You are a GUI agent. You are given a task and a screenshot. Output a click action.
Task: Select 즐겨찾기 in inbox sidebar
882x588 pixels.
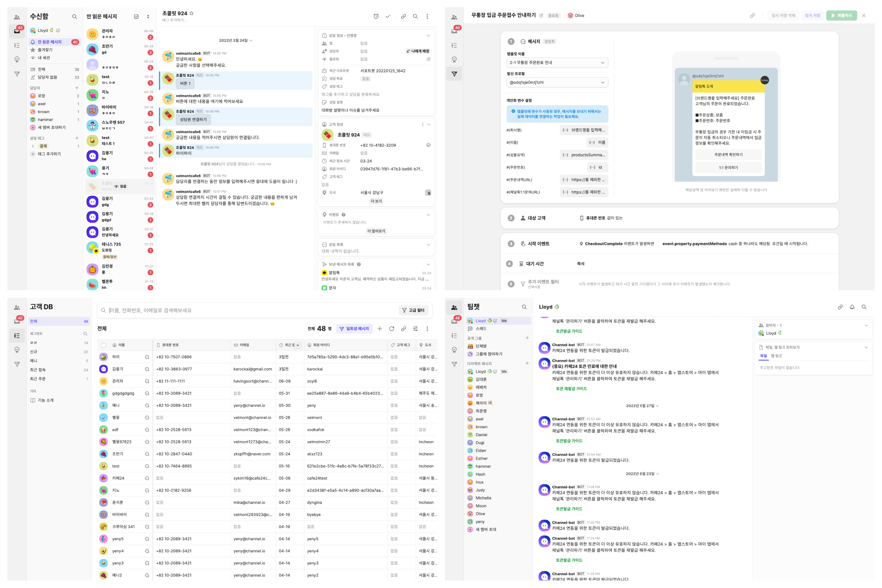click(45, 50)
